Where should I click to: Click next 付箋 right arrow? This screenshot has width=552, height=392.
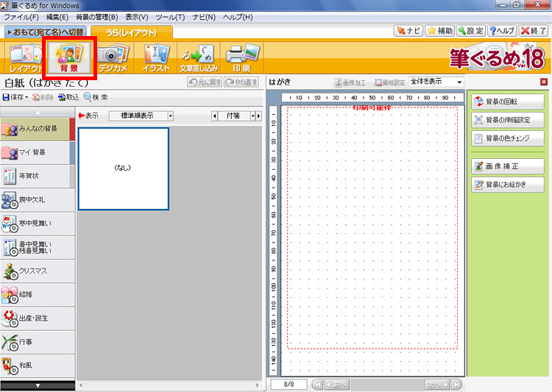(259, 115)
